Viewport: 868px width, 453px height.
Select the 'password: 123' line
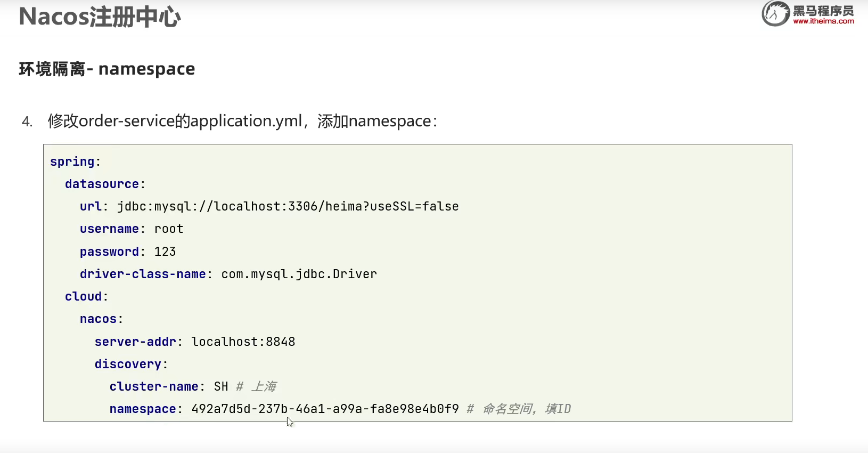[x=128, y=252]
